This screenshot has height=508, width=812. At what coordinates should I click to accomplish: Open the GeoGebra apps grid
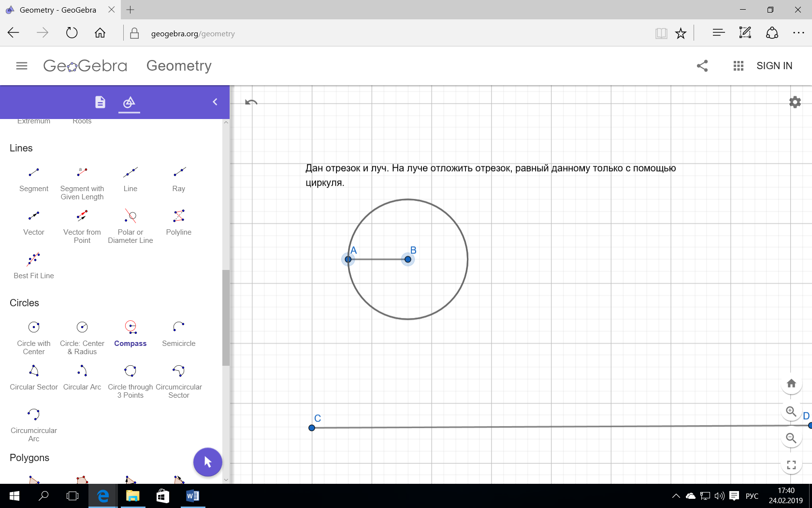click(738, 66)
